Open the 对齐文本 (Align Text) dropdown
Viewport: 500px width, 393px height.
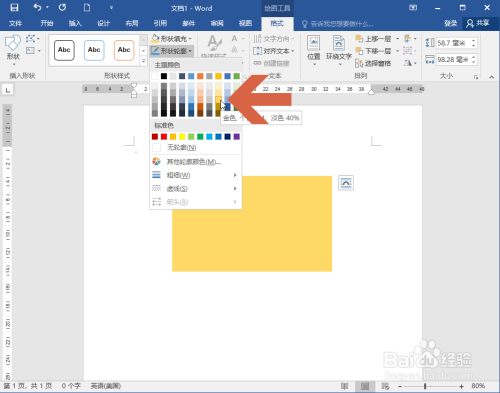click(274, 51)
